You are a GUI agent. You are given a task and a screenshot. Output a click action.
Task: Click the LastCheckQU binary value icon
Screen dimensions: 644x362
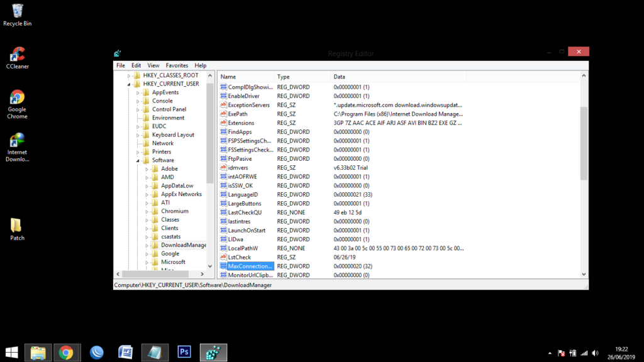pyautogui.click(x=223, y=212)
